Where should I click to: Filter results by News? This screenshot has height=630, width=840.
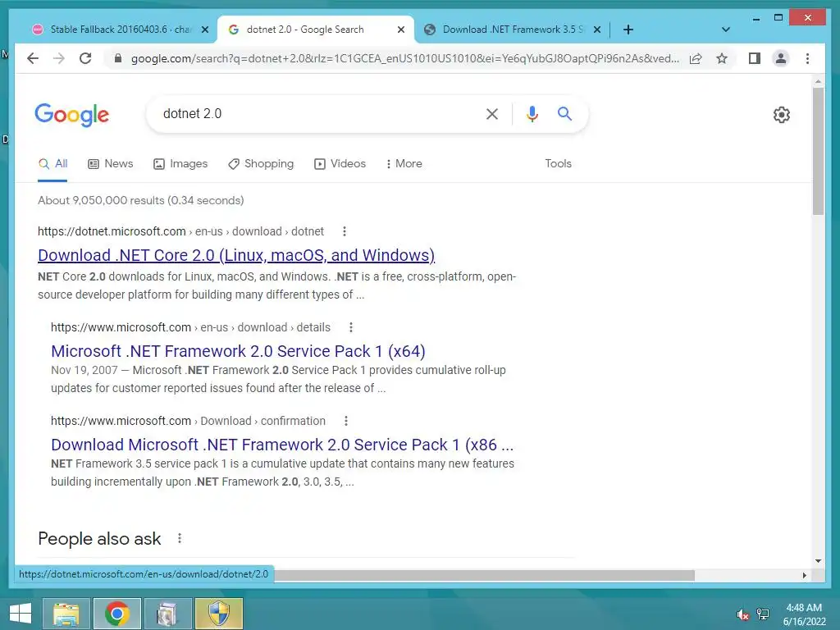click(111, 164)
